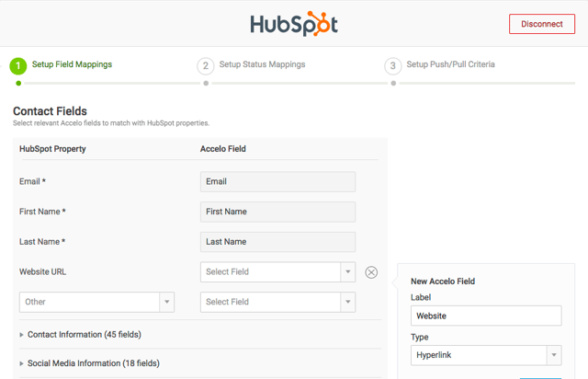This screenshot has width=588, height=379.
Task: Click the step 2 circle icon
Action: click(206, 65)
